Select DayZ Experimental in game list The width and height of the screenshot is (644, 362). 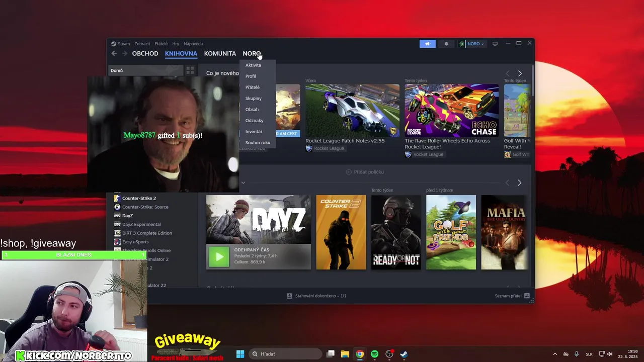point(141,224)
